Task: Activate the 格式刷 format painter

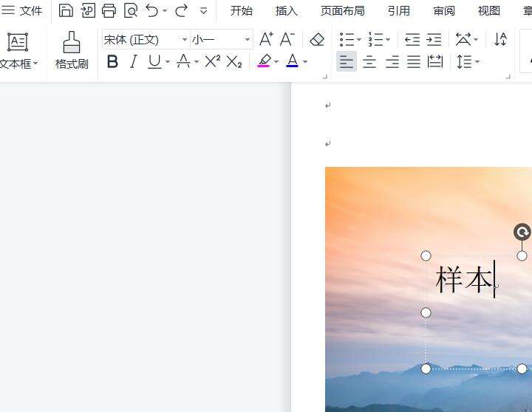Action: coord(72,50)
